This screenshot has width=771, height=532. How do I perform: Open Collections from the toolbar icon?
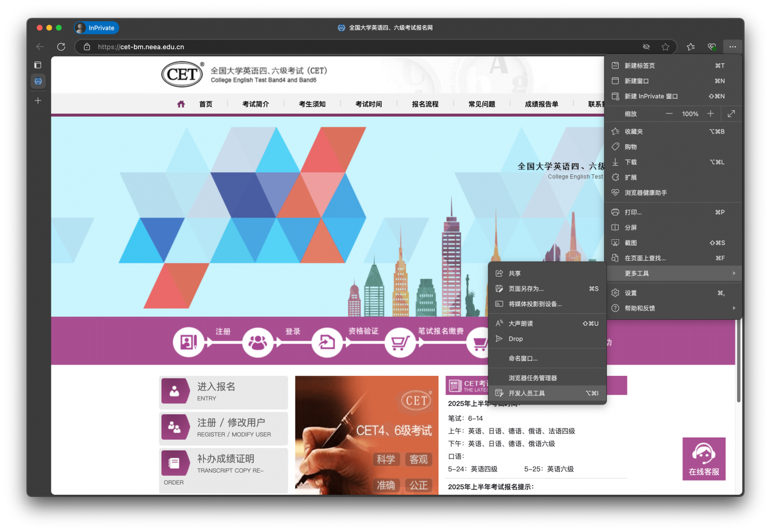coord(691,46)
